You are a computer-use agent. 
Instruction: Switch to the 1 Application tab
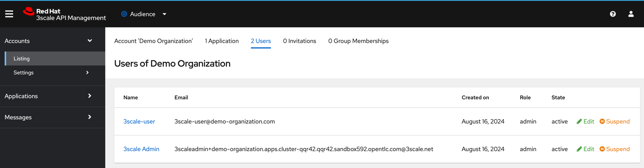point(222,41)
